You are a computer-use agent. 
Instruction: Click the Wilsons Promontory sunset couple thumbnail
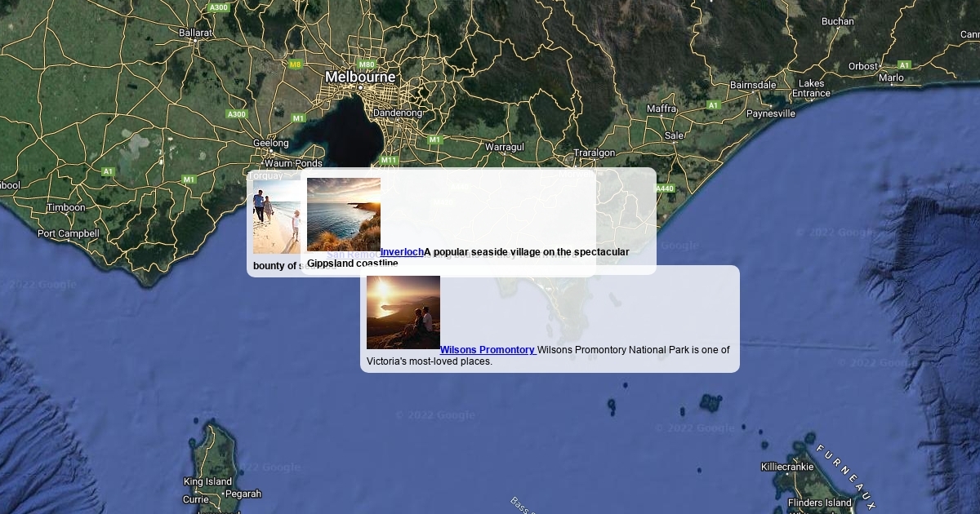click(403, 312)
